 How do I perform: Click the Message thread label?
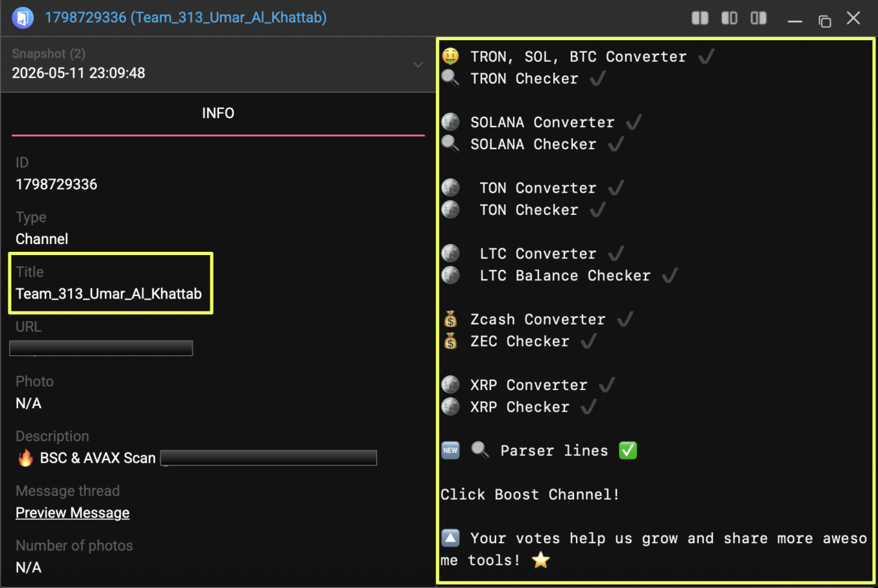point(68,491)
